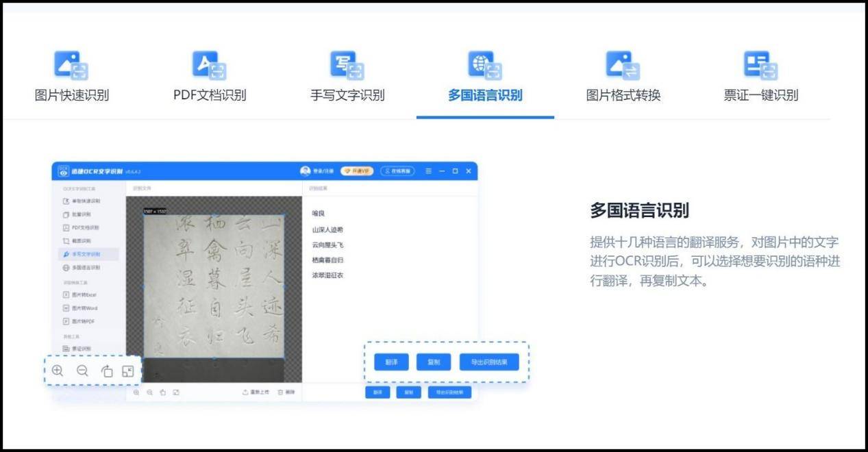Click the 识别结果 panel header

tap(318, 188)
